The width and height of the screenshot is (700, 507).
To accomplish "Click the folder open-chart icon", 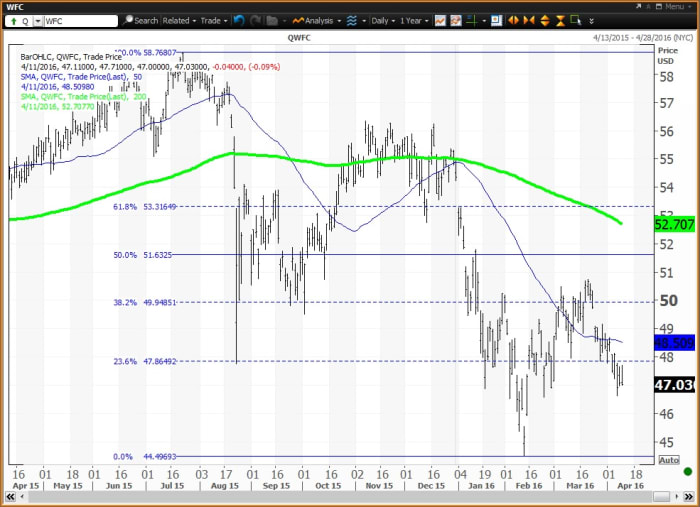I will click(x=272, y=21).
